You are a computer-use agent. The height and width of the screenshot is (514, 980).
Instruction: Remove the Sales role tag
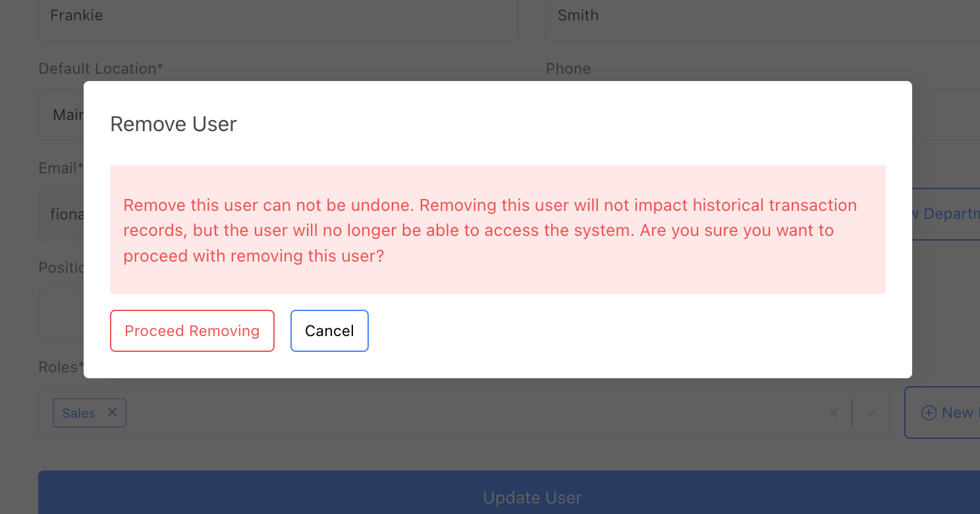113,413
